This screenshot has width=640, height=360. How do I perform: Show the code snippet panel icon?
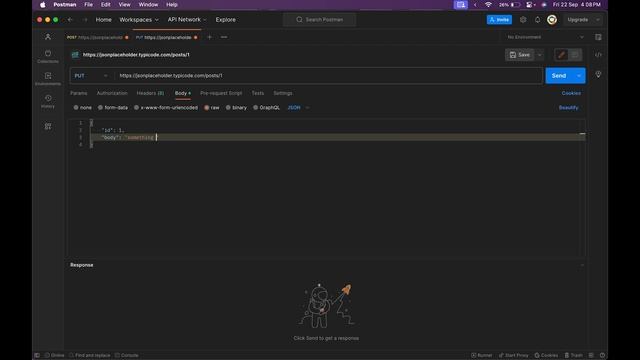pyautogui.click(x=598, y=55)
